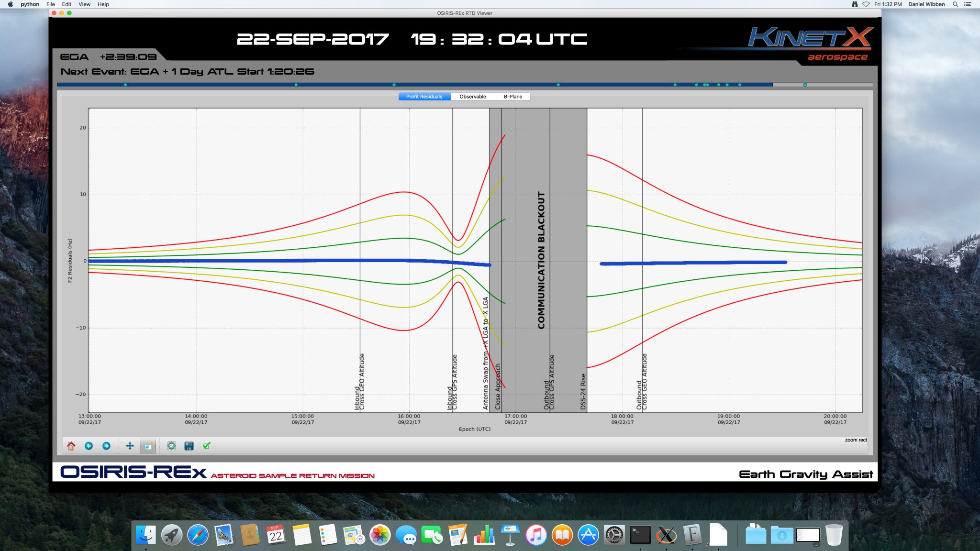Click the Close Approach event label

(x=498, y=386)
